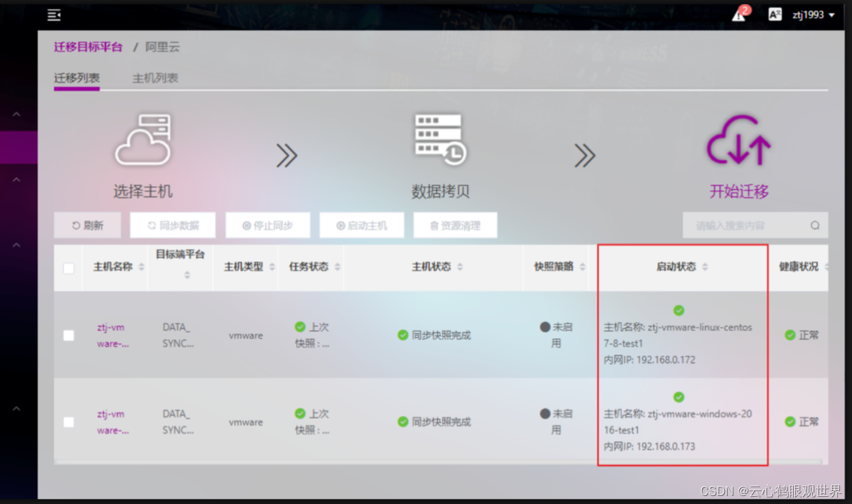Click the language switch icon
The height and width of the screenshot is (504, 852).
774,14
